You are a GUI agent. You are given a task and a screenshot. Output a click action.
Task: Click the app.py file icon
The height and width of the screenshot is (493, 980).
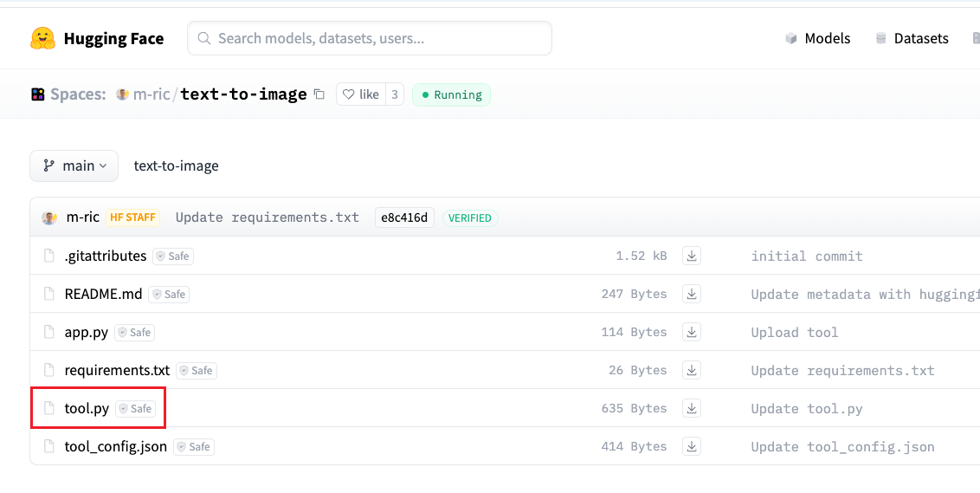coord(48,332)
